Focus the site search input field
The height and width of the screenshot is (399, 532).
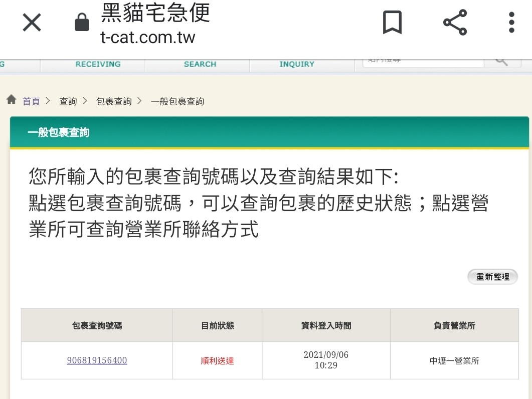[423, 63]
